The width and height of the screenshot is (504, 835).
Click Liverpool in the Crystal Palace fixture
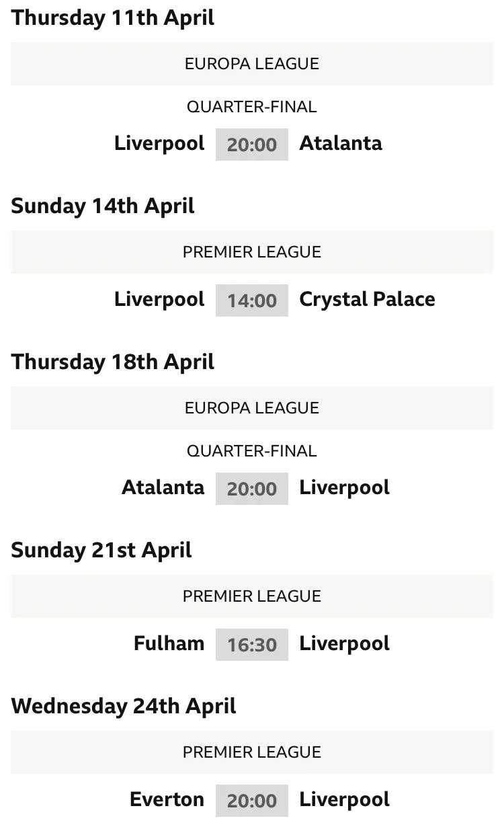pyautogui.click(x=159, y=299)
